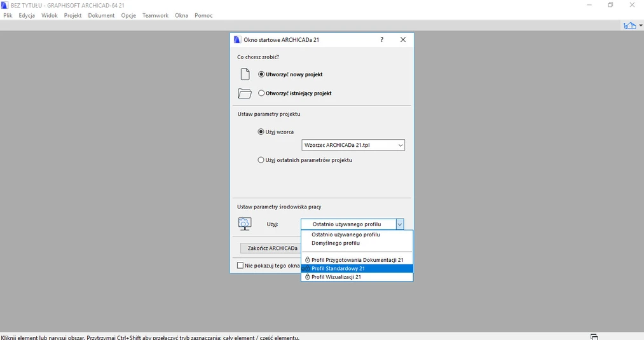Click the ARCHICAD logo in title bar

point(5,5)
